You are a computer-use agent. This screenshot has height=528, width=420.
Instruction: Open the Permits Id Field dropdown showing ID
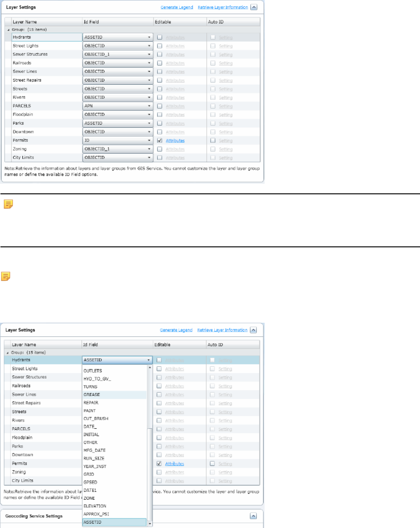pyautogui.click(x=118, y=140)
